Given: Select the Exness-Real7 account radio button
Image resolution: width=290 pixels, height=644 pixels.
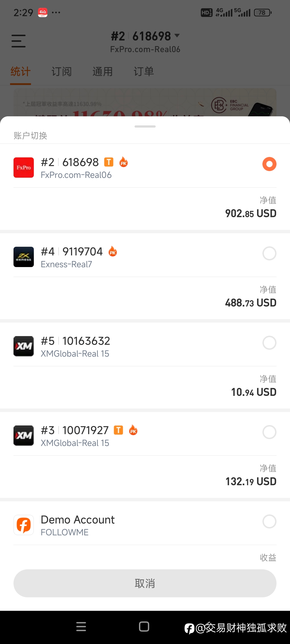Looking at the screenshot, I should (269, 254).
